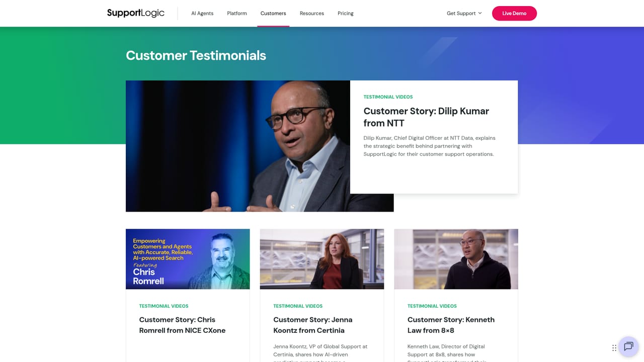Click the Live Demo button
This screenshot has width=644, height=362.
(x=514, y=14)
